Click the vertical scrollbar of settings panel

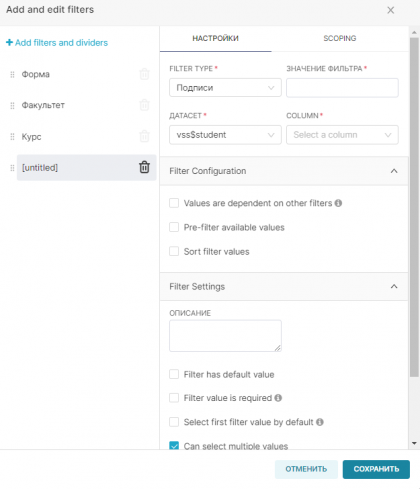click(414, 207)
